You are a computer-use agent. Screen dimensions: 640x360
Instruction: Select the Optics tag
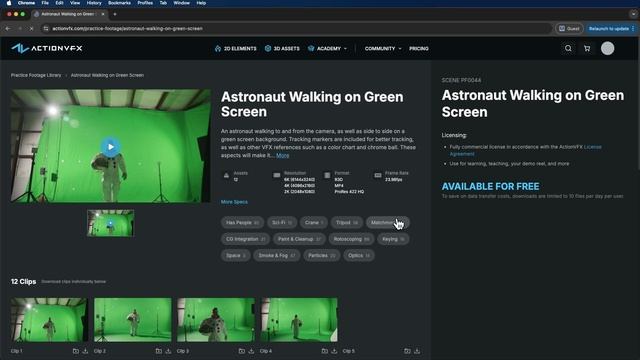coord(359,256)
